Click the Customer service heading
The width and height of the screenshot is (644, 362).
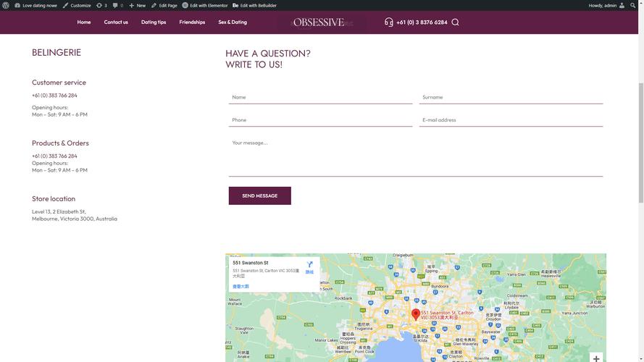(59, 83)
